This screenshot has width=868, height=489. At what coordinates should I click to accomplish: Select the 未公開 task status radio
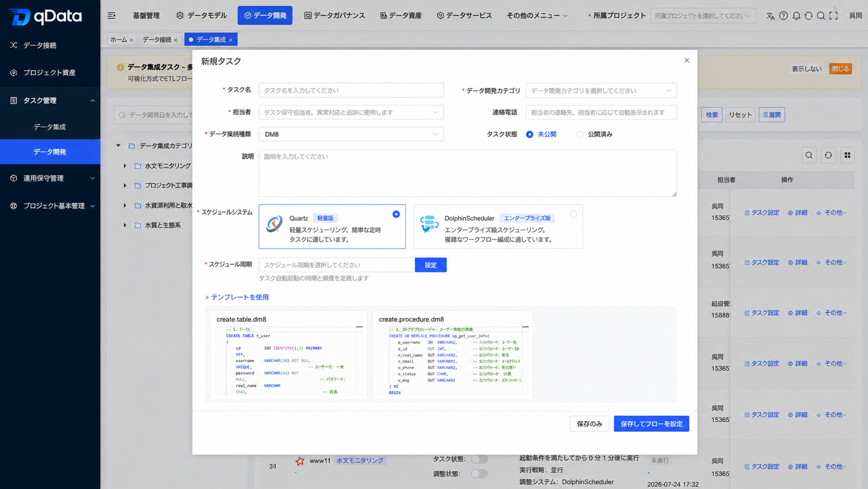[x=530, y=135]
